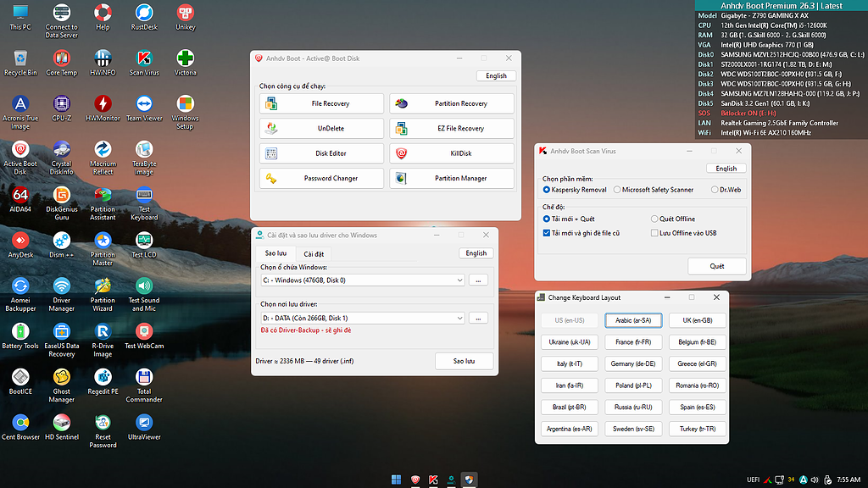The width and height of the screenshot is (868, 488).
Task: Open the Disk Editor tool
Action: tap(321, 153)
